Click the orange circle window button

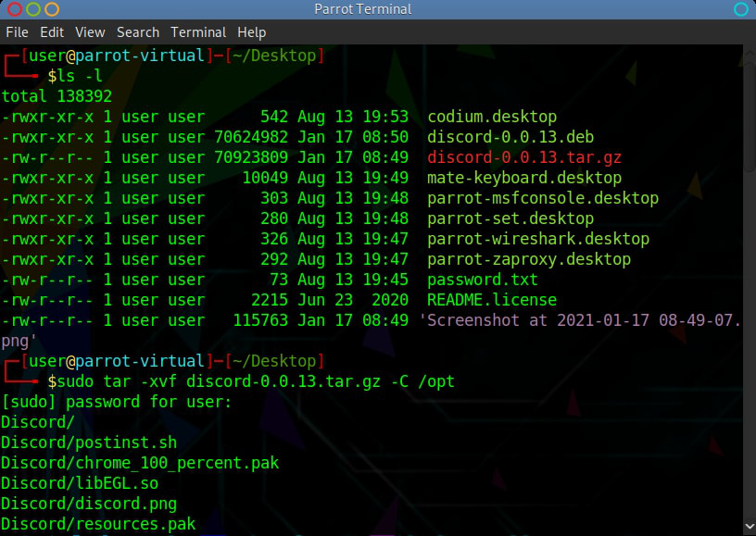[52, 10]
